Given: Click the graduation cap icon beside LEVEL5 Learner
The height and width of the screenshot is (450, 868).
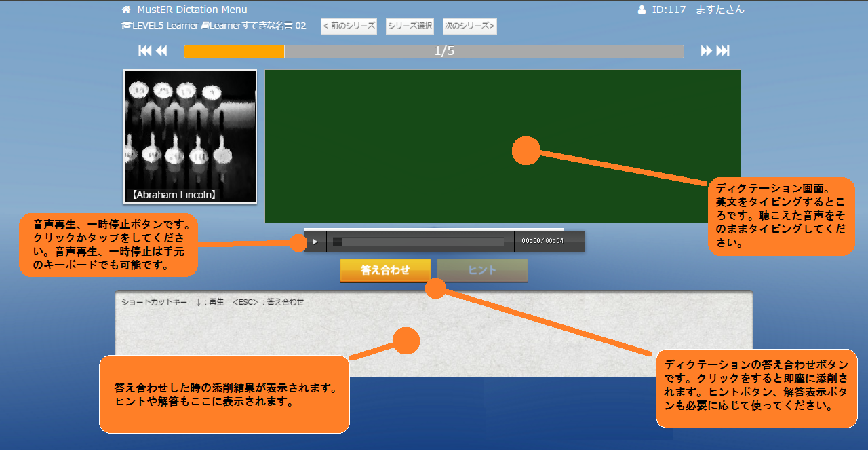Looking at the screenshot, I should (x=126, y=26).
